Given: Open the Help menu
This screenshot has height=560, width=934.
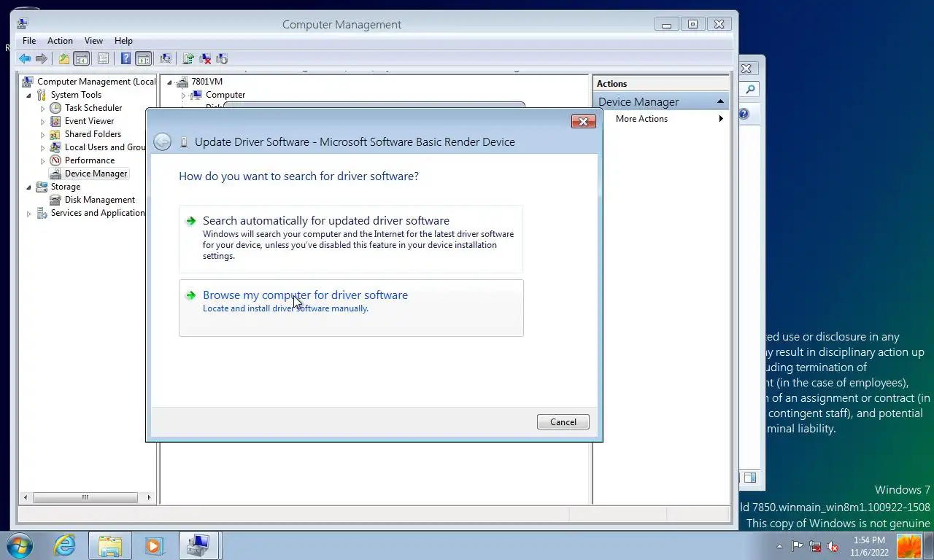Looking at the screenshot, I should tap(123, 41).
